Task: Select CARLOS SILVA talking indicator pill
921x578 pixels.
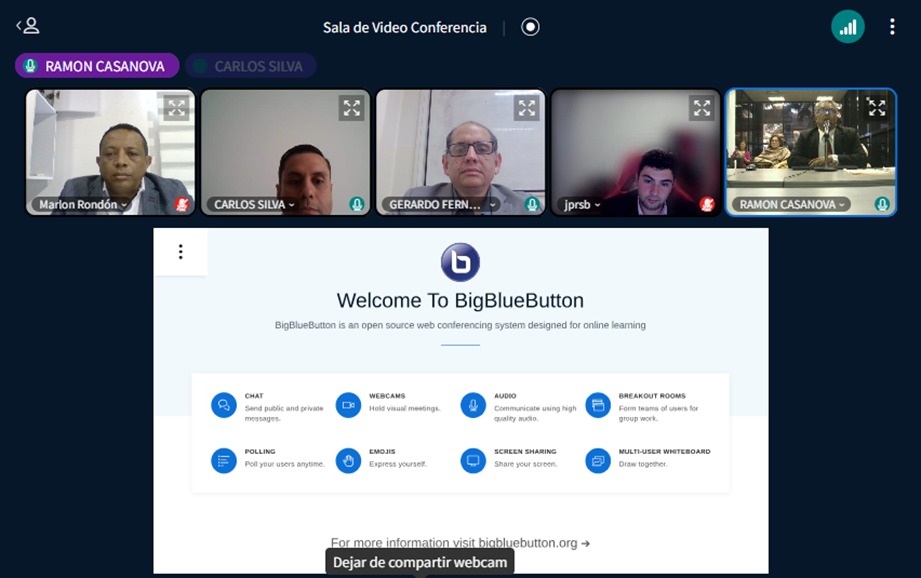Action: click(x=251, y=66)
